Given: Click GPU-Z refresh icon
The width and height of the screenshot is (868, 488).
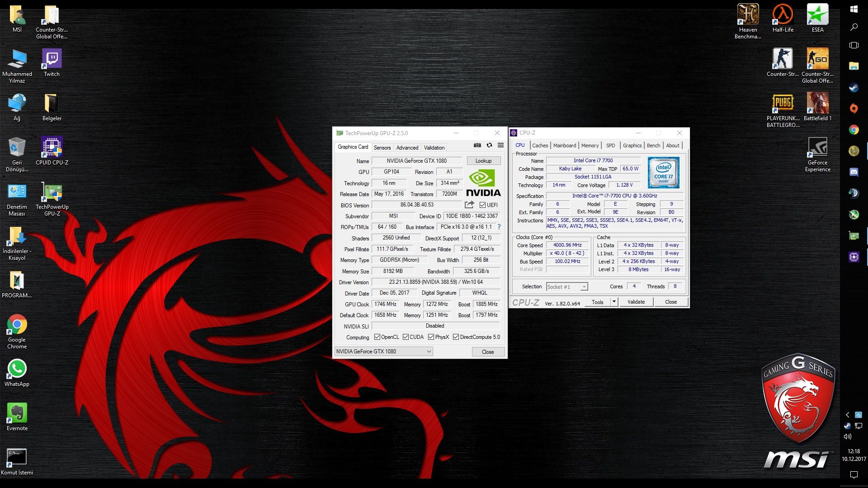Looking at the screenshot, I should tap(489, 145).
